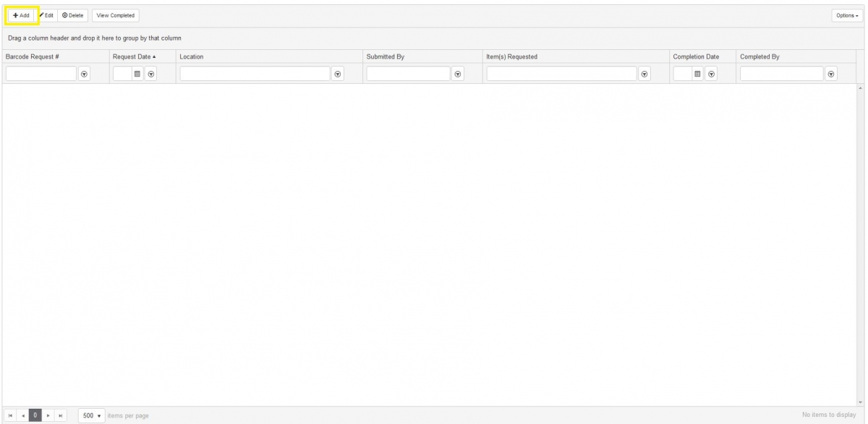The width and height of the screenshot is (868, 424).
Task: Open filter icon for Completed By
Action: [831, 74]
